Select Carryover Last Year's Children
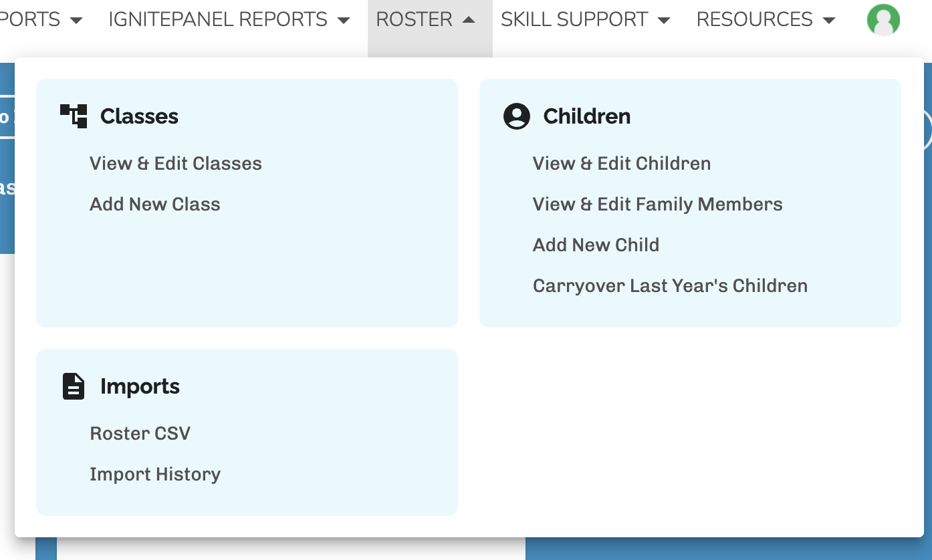 (670, 286)
